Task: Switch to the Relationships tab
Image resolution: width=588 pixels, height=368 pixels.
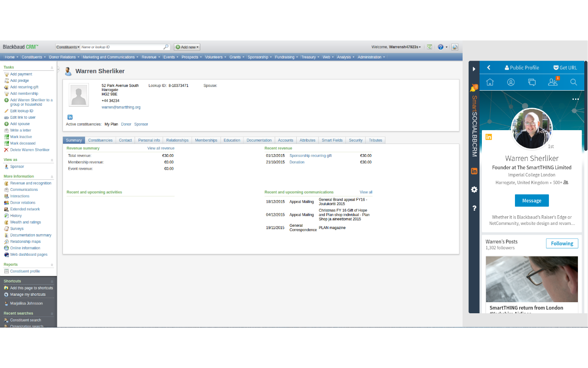Action: pos(177,140)
